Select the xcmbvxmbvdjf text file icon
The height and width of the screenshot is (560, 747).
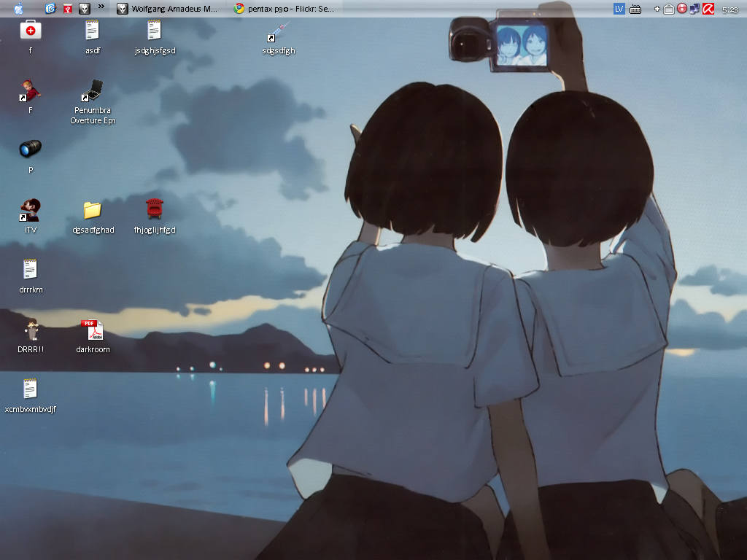pos(31,389)
